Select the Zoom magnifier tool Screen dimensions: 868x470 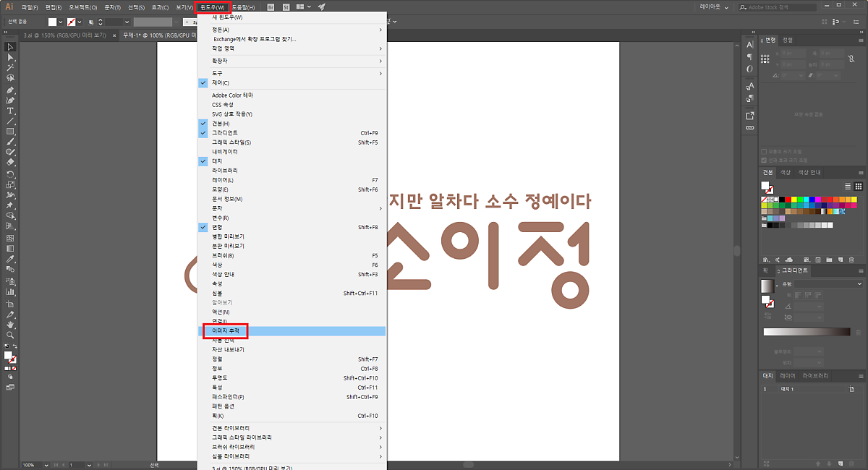(x=10, y=336)
